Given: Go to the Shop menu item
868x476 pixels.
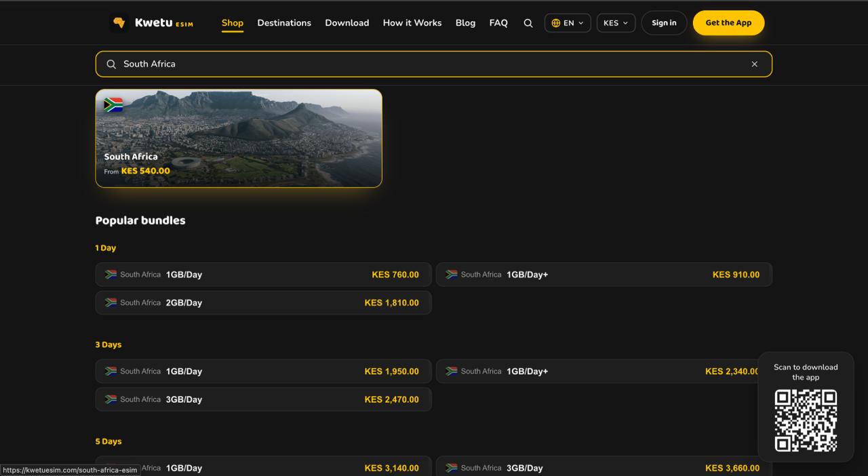Looking at the screenshot, I should pos(233,23).
